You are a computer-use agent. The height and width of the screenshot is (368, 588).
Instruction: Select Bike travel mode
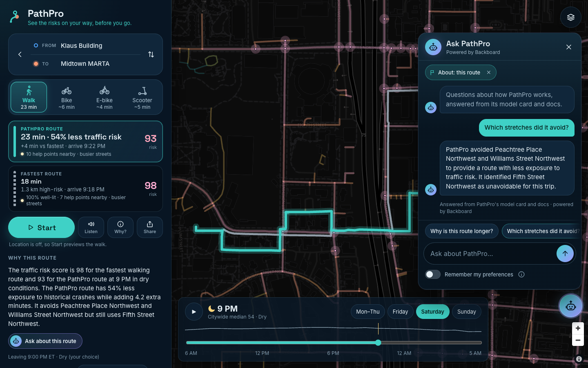67,97
